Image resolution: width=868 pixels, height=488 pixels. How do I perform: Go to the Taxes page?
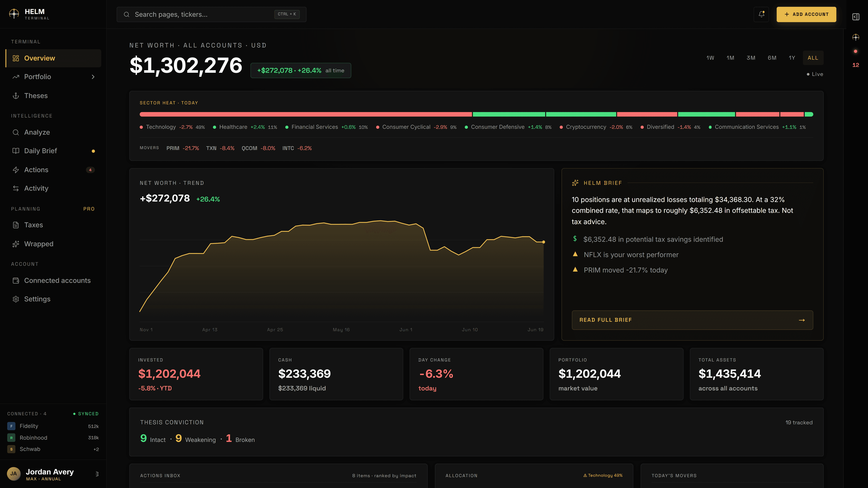point(53,225)
